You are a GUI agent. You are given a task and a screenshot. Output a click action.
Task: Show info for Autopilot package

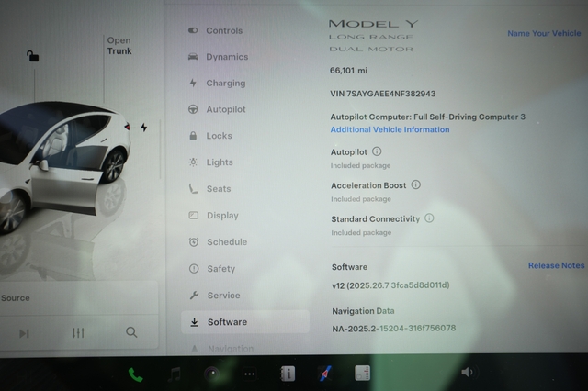[377, 151]
